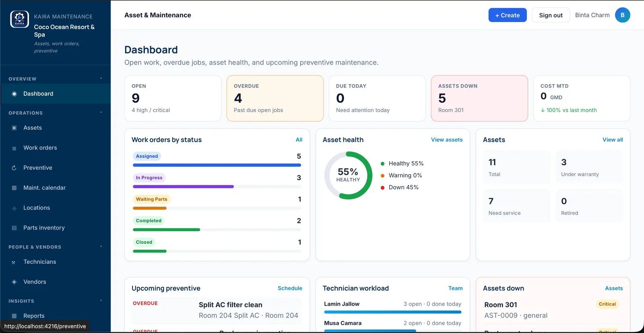Click the Retired assets tile
644x333 pixels.
(589, 206)
